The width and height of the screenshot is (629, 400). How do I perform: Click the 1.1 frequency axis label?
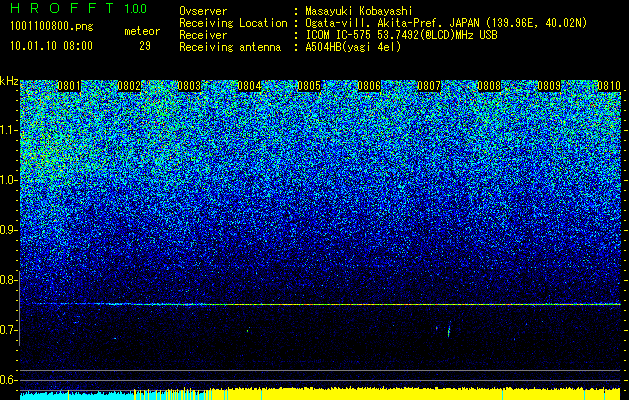[x=8, y=130]
